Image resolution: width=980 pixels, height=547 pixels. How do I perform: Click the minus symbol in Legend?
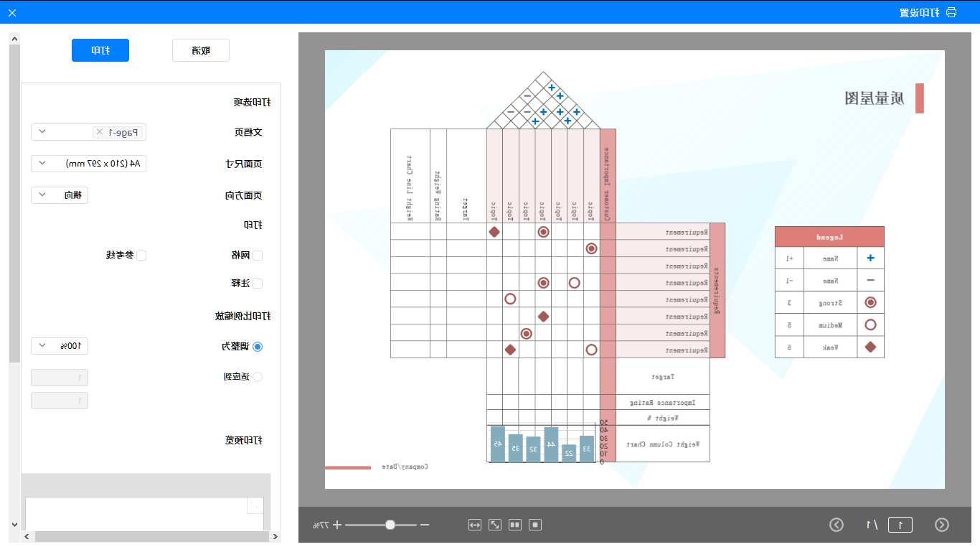click(871, 281)
